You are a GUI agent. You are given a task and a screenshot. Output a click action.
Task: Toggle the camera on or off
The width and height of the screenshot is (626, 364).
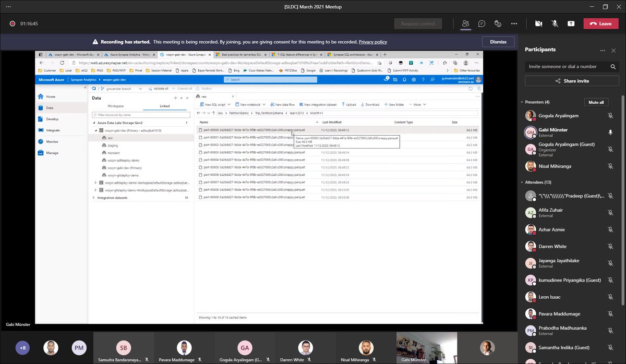538,23
